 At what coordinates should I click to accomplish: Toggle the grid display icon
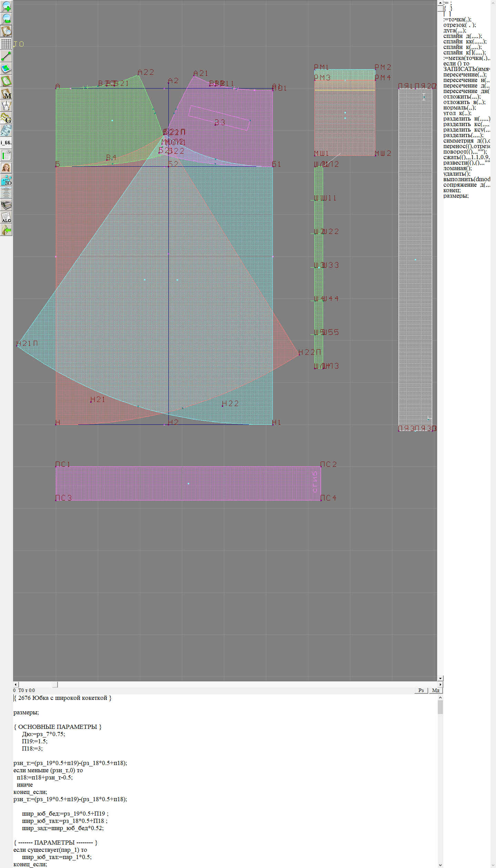[6, 44]
